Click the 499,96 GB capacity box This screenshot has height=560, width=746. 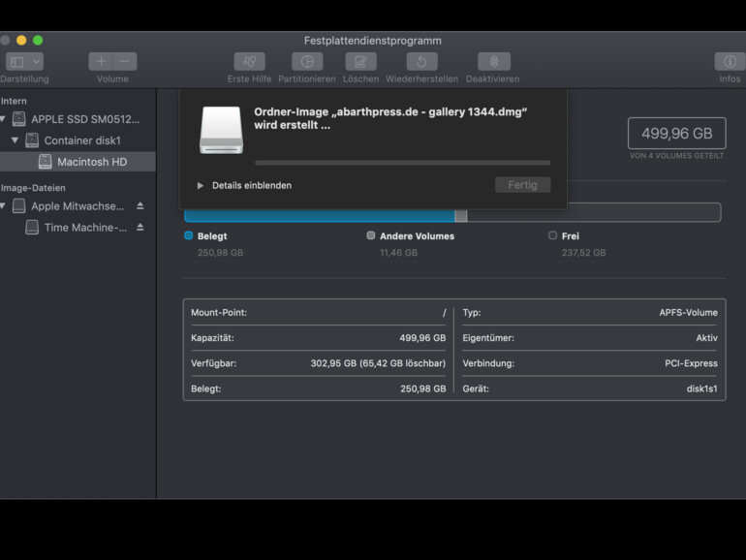click(x=676, y=134)
